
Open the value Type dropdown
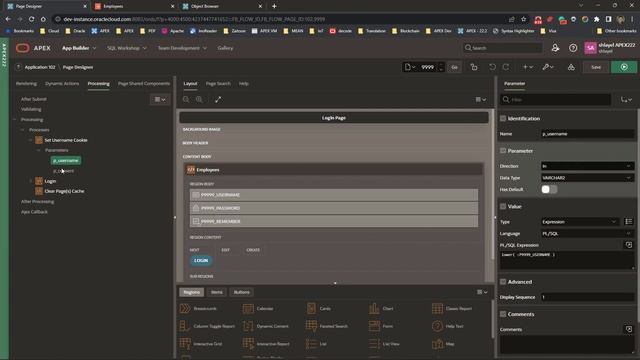coord(580,222)
